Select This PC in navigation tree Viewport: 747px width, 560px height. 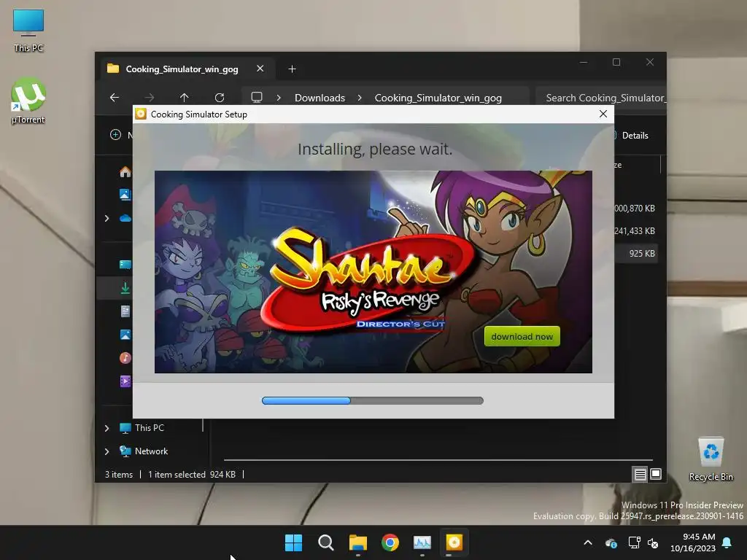point(149,428)
